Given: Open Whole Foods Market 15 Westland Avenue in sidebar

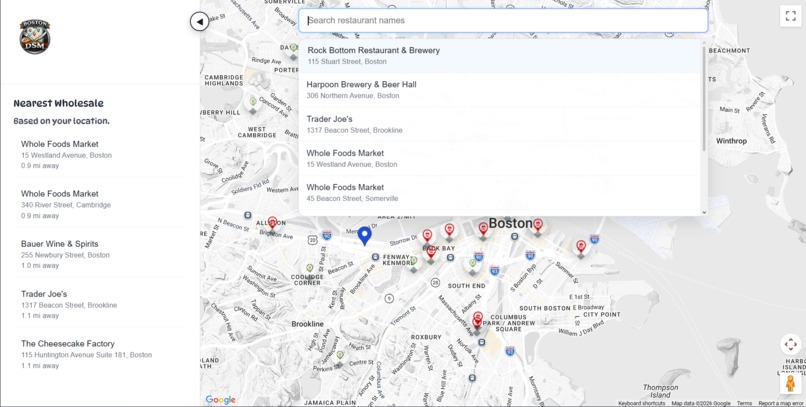Looking at the screenshot, I should pos(100,154).
